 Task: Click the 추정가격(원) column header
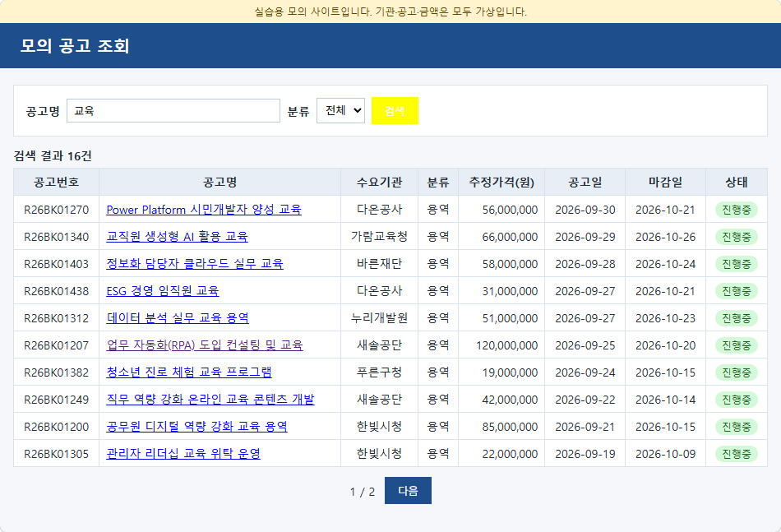click(x=501, y=183)
